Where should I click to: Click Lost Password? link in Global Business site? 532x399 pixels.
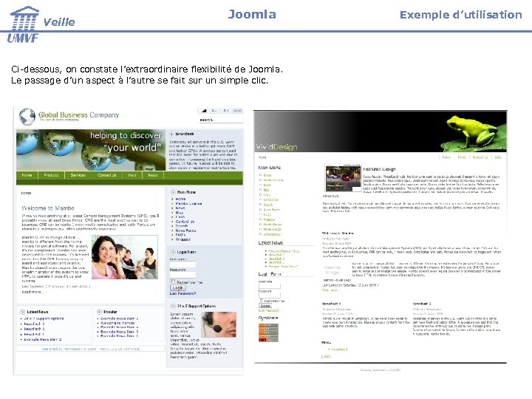pos(183,293)
